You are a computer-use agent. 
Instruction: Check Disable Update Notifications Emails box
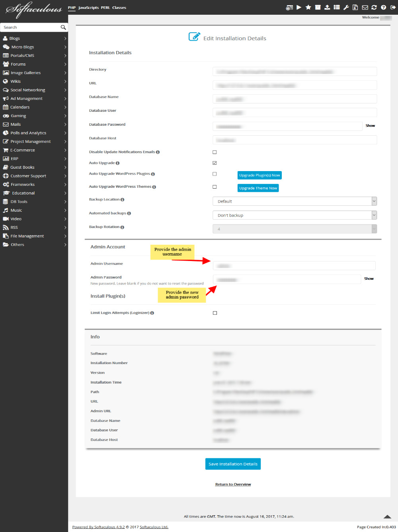coord(215,152)
